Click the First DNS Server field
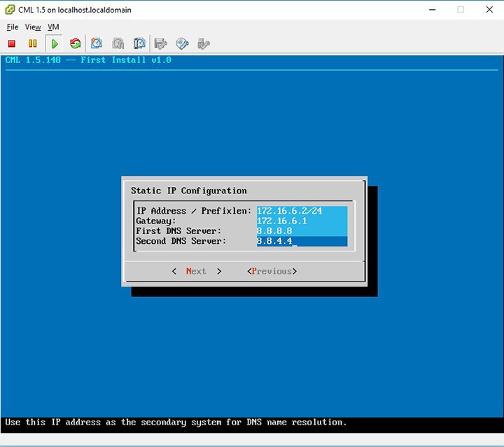 (x=302, y=231)
